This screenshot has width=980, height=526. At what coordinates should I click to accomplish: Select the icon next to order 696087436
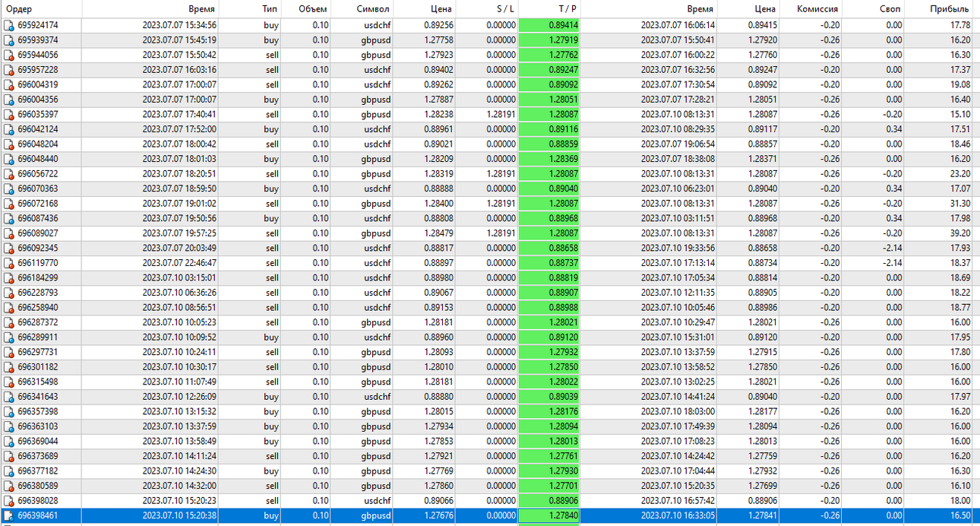point(9,218)
